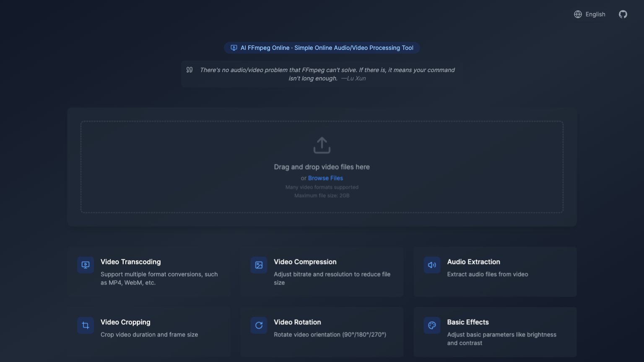Click the Browse Files link
Image resolution: width=644 pixels, height=362 pixels.
(325, 178)
